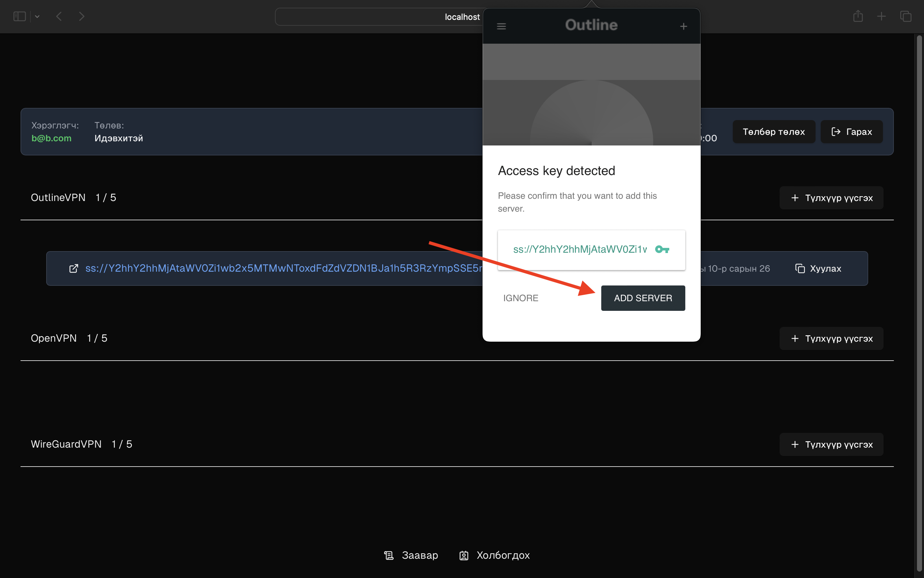
Task: Go forward in browser history
Action: point(81,16)
